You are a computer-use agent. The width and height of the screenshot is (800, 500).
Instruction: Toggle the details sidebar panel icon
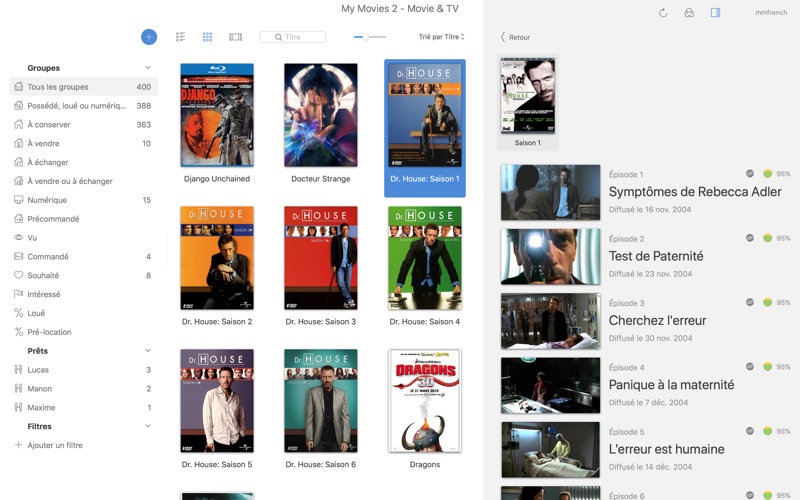point(715,12)
